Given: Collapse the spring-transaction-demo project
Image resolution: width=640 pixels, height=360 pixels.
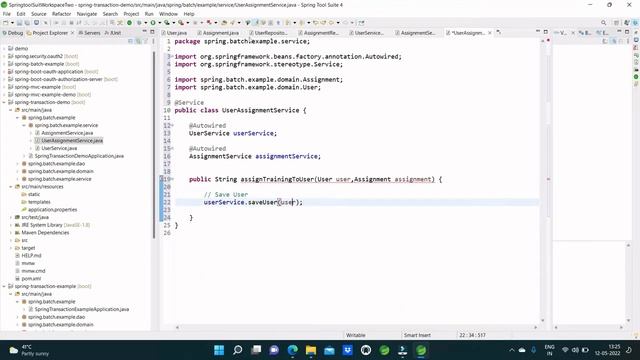Looking at the screenshot, I should [4, 102].
